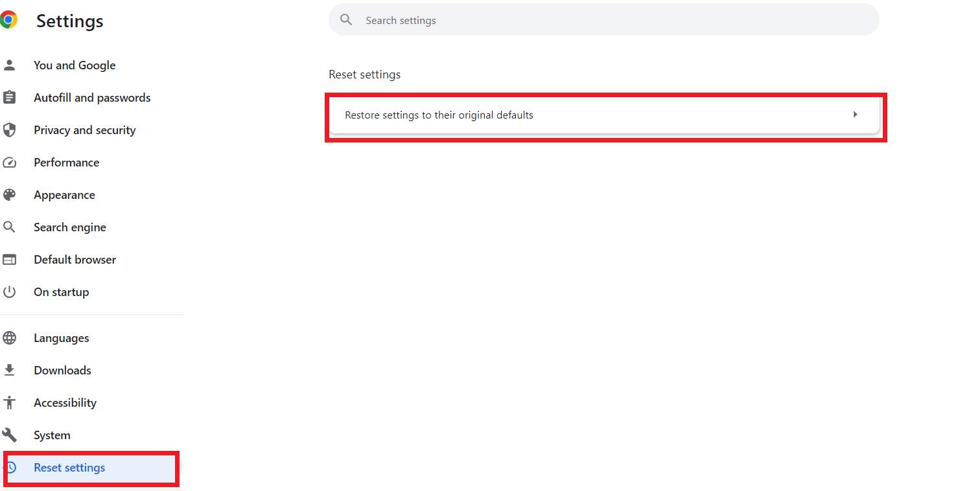This screenshot has height=491, width=980.
Task: Click the browser window icon for Default browser
Action: tap(9, 259)
